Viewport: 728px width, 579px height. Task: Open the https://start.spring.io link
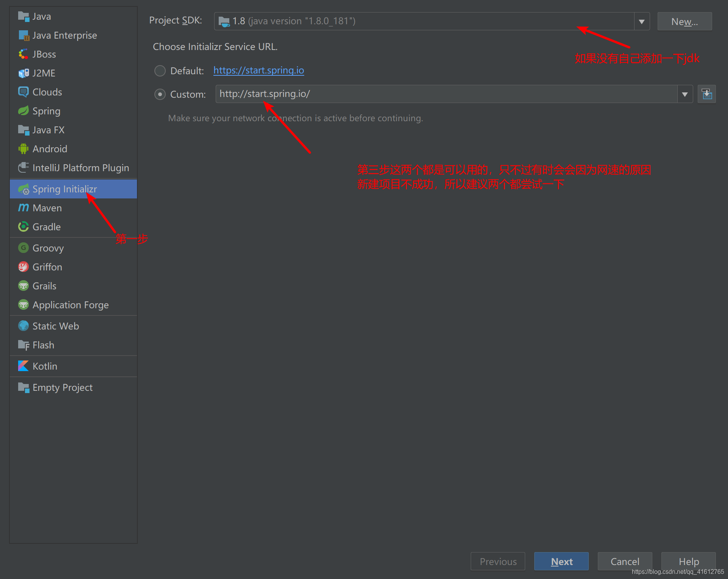(258, 70)
